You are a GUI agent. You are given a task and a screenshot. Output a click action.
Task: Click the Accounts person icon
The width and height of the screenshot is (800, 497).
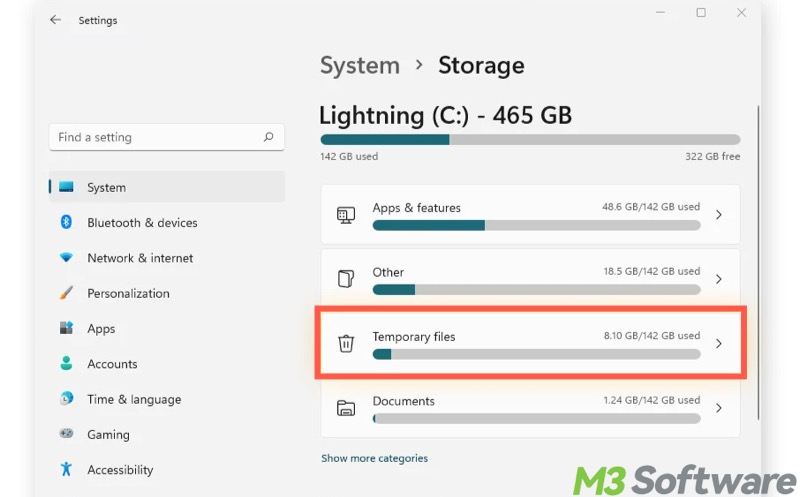pos(66,363)
